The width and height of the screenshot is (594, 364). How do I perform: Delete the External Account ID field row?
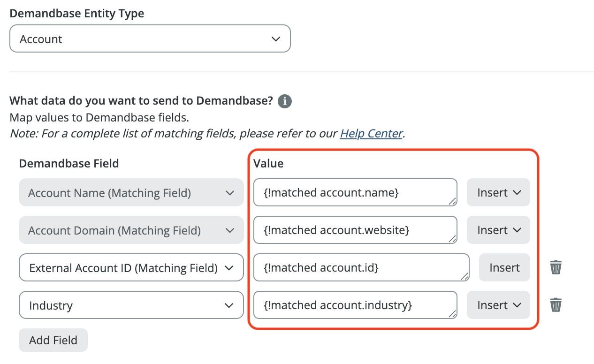point(556,267)
